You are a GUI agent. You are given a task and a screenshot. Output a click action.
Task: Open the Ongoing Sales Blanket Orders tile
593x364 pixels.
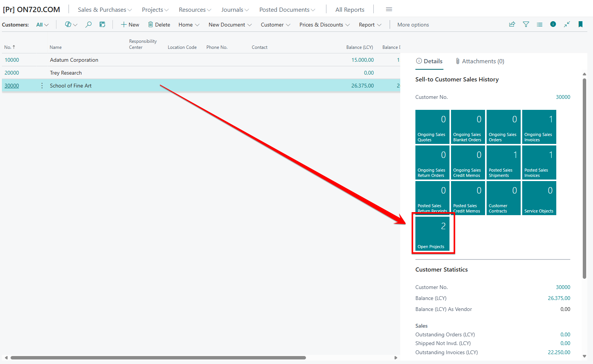tap(468, 127)
